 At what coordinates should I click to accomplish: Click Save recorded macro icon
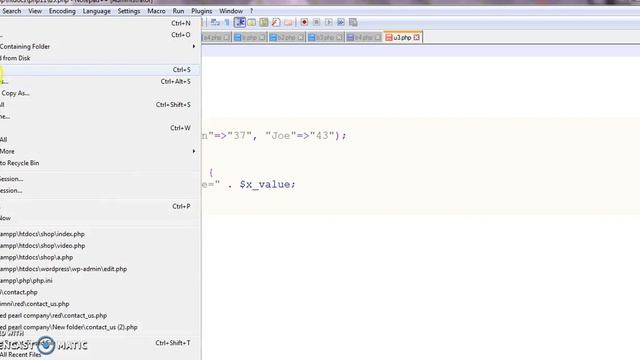click(x=353, y=22)
